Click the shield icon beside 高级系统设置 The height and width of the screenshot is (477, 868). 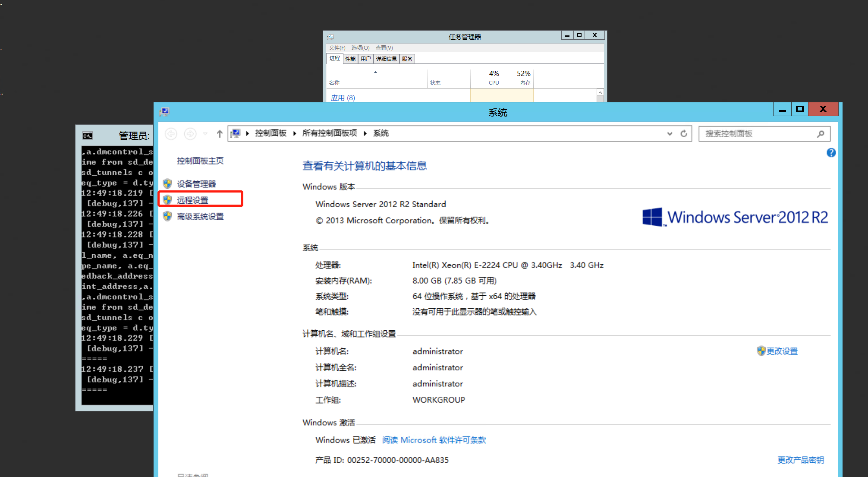click(x=168, y=216)
